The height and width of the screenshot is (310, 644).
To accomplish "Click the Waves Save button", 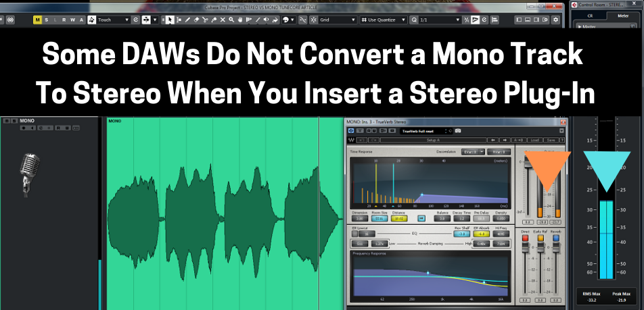I will coord(551,140).
